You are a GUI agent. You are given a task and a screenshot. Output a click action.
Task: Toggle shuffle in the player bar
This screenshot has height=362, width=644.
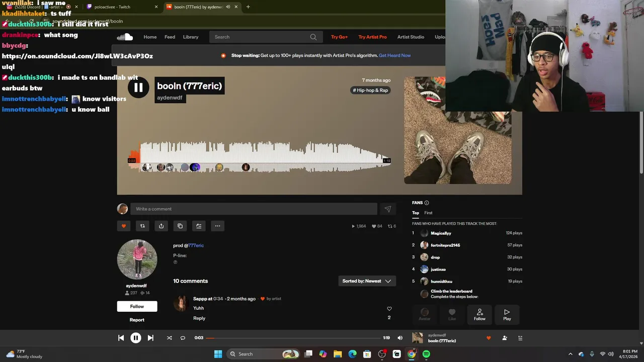(169, 338)
